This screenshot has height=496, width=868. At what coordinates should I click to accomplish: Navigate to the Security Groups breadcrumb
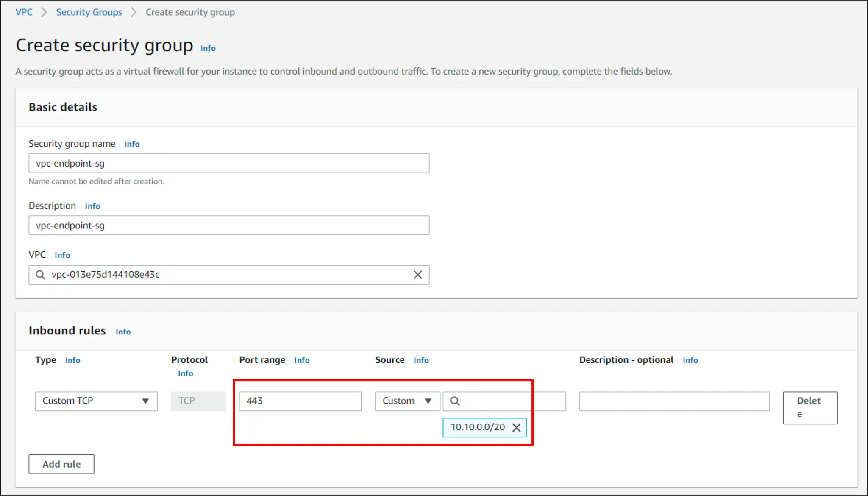[x=89, y=12]
